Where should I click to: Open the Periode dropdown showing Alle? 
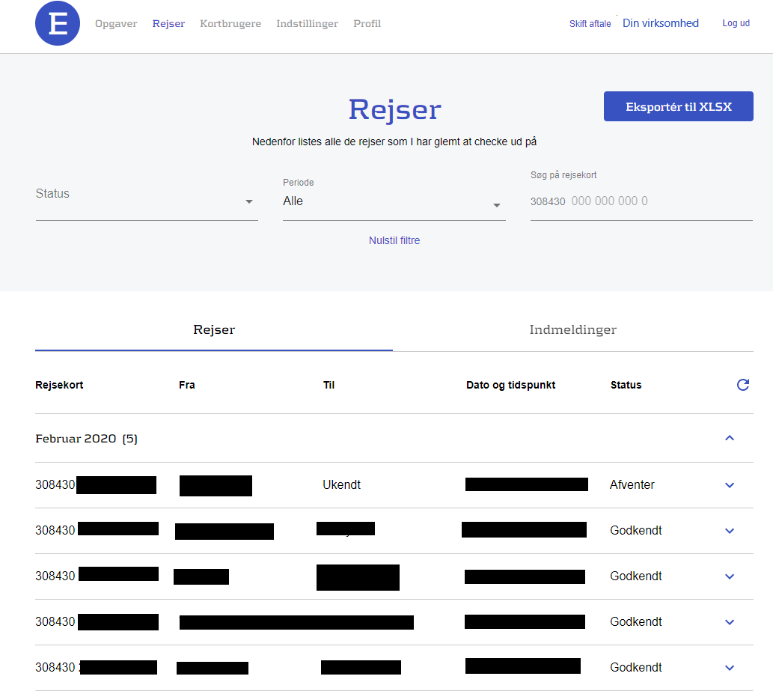click(394, 201)
